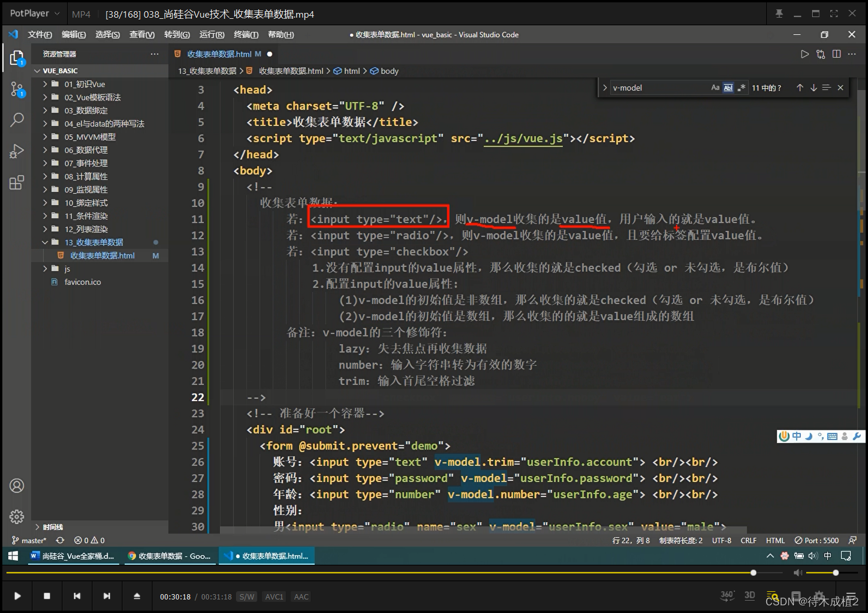Open the Extensions view icon
The image size is (868, 613).
16,182
